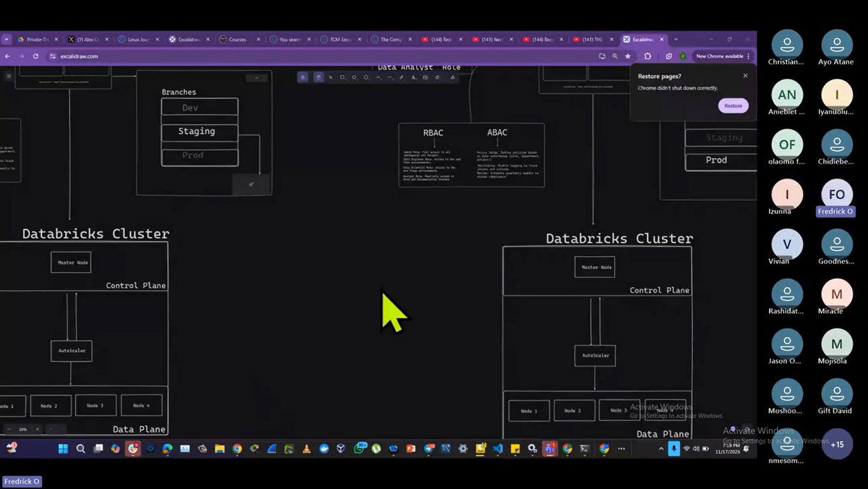Click Node 2 in right Data Plane
The width and height of the screenshot is (868, 489).
coord(574,410)
